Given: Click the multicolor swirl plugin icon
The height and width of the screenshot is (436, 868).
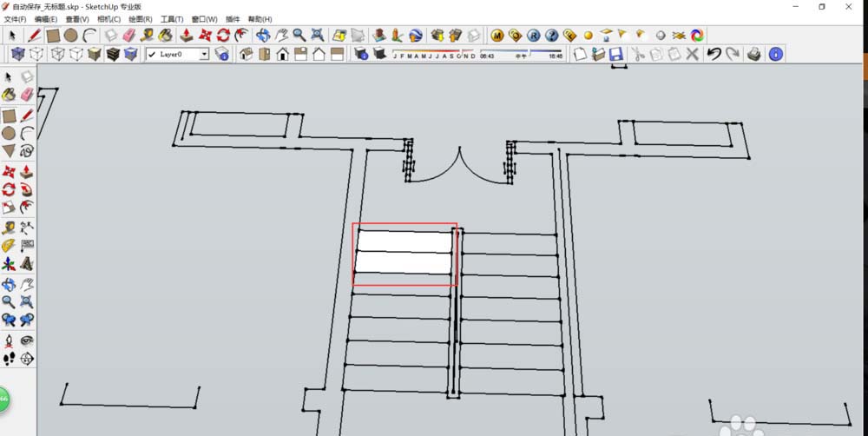Looking at the screenshot, I should click(x=697, y=36).
